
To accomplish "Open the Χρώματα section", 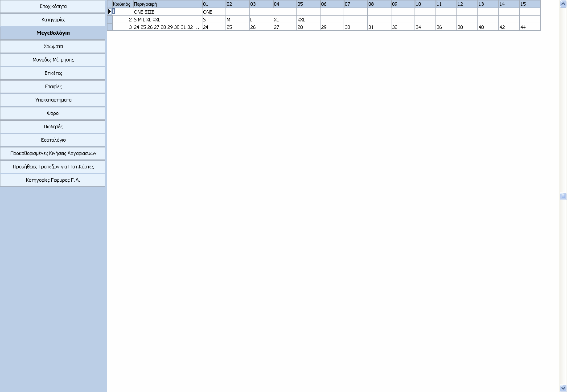I will (x=53, y=46).
